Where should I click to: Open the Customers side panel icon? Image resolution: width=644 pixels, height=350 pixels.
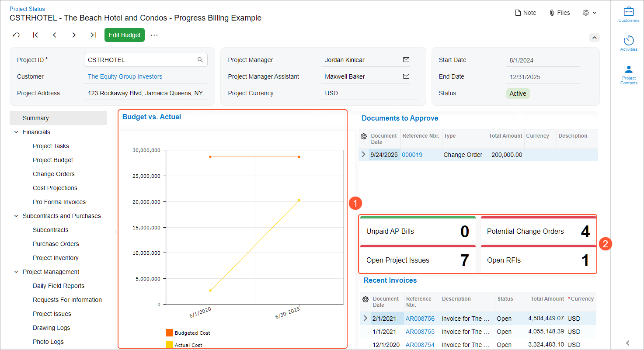[629, 14]
